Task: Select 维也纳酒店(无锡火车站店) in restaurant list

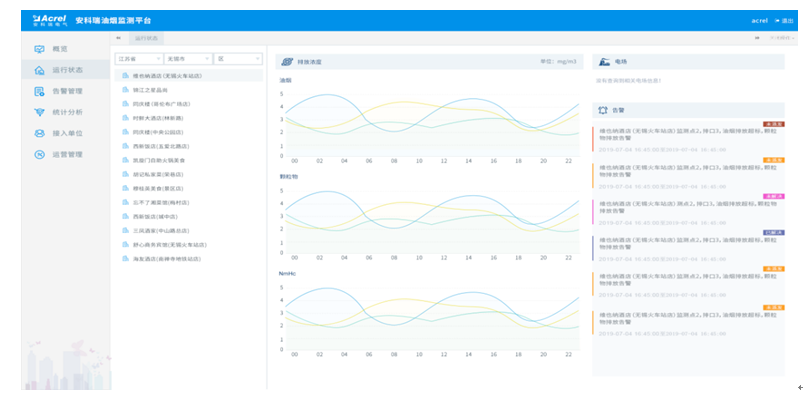Action: 188,75
